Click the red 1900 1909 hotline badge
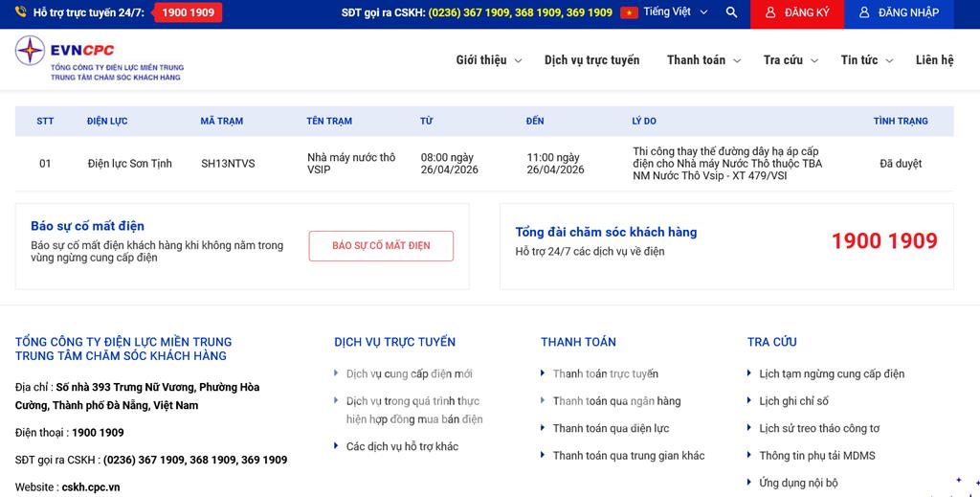The height and width of the screenshot is (497, 980). [188, 12]
